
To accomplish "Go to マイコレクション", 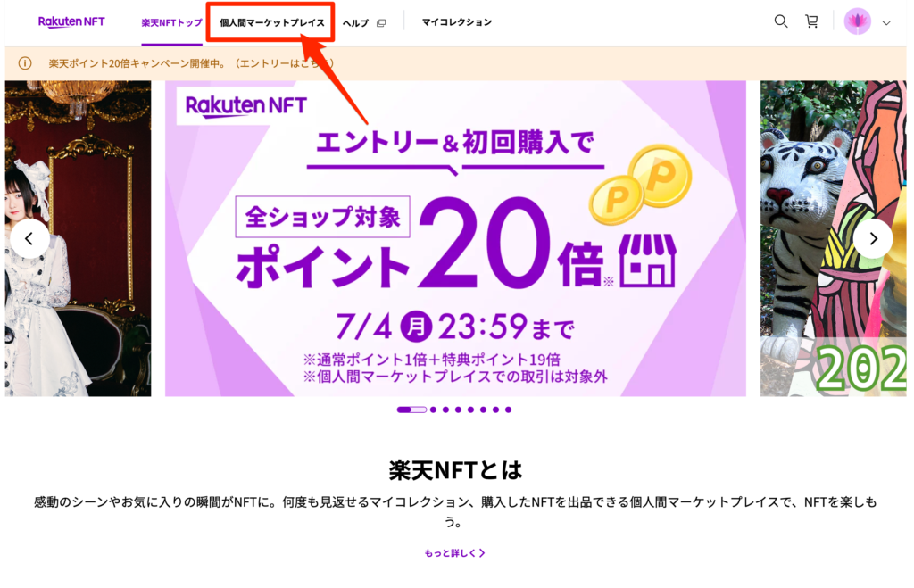I will pos(456,22).
